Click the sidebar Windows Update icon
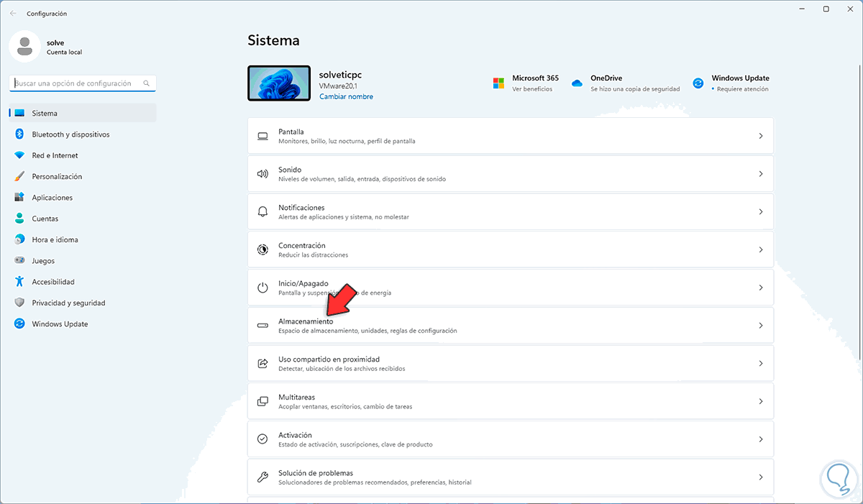 tap(19, 324)
